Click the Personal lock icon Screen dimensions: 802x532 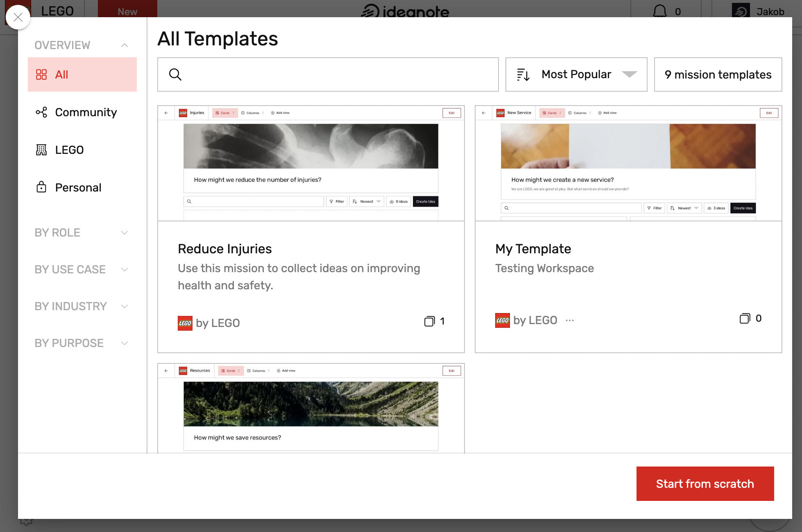click(x=41, y=187)
